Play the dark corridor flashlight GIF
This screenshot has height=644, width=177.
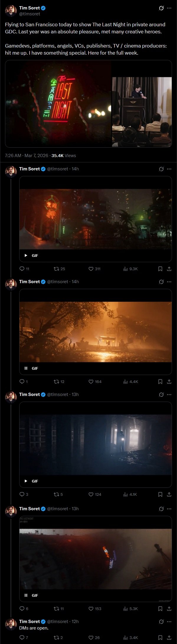tap(26, 481)
